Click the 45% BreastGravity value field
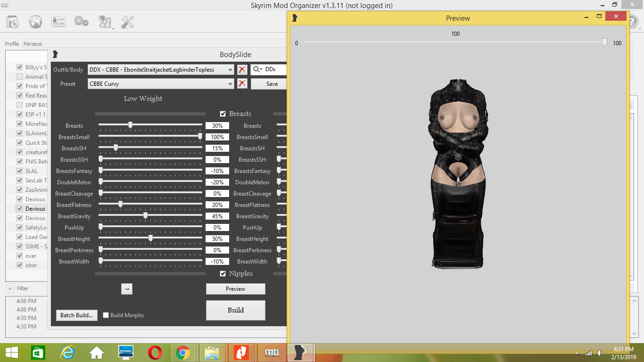 pos(217,216)
